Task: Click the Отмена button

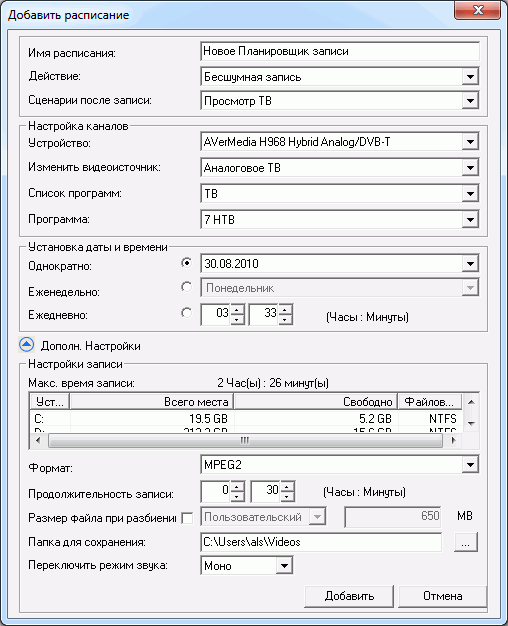Action: tap(443, 596)
